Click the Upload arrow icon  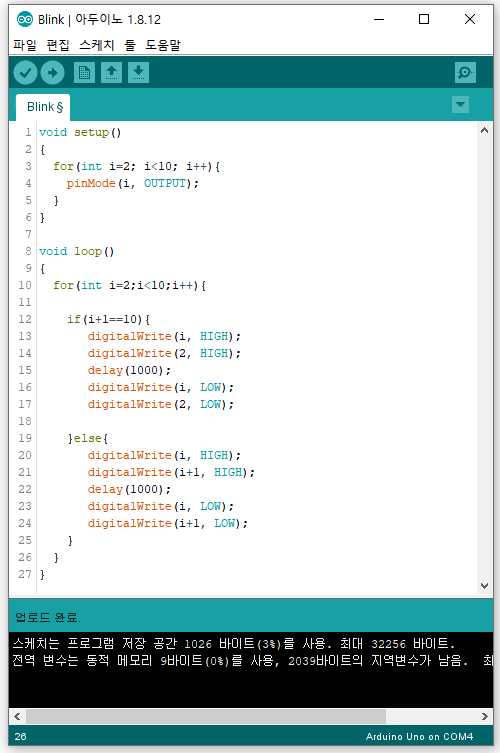[x=52, y=73]
